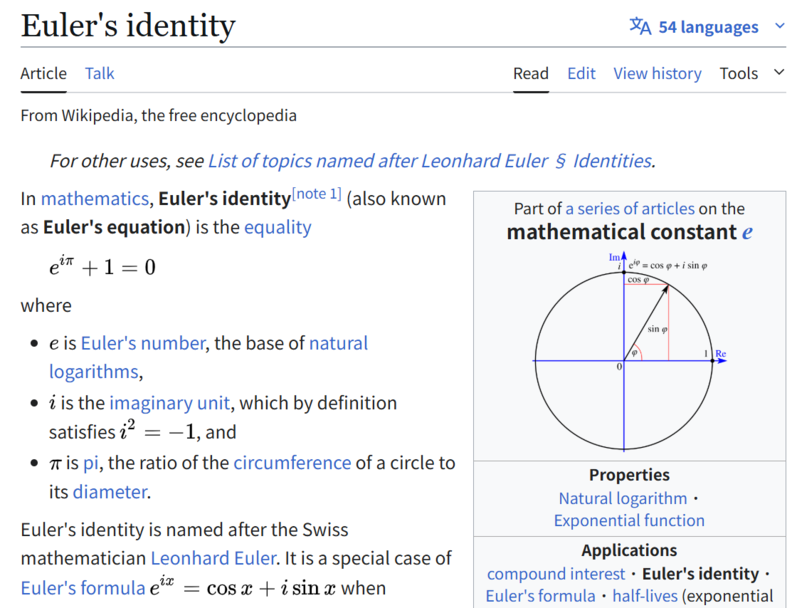This screenshot has height=608, width=792.
Task: Open View history tab
Action: [657, 73]
